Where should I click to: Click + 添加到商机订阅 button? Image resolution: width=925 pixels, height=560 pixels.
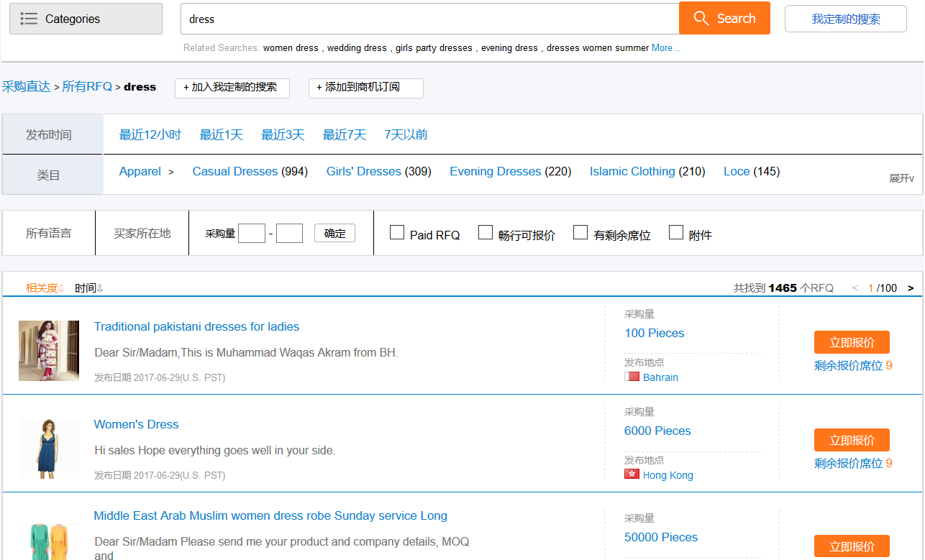click(x=365, y=88)
